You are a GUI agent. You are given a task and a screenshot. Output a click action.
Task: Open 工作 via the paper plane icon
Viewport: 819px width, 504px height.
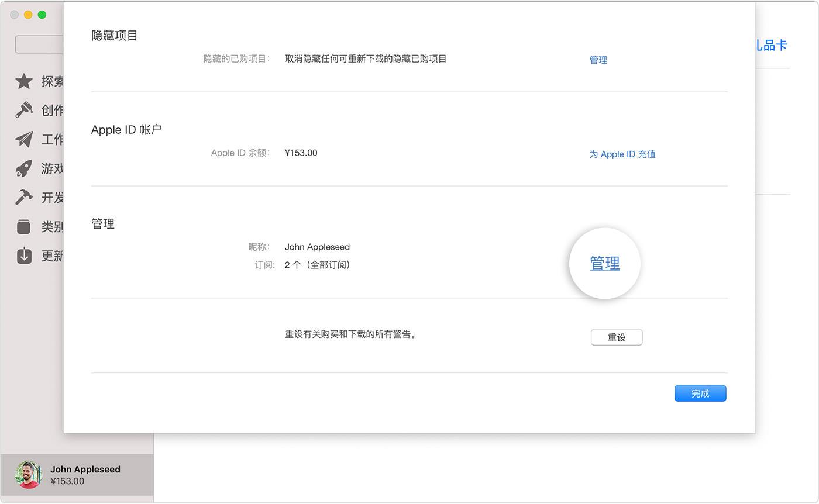[23, 139]
